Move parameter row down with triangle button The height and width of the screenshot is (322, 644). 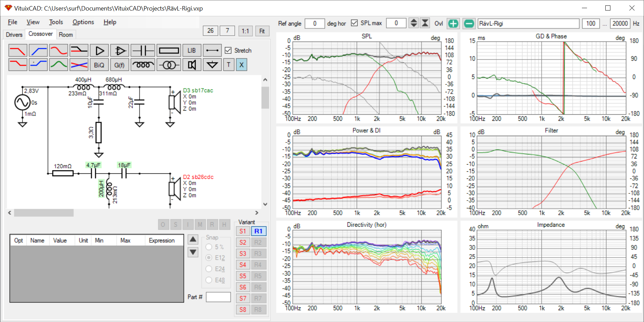pyautogui.click(x=193, y=252)
